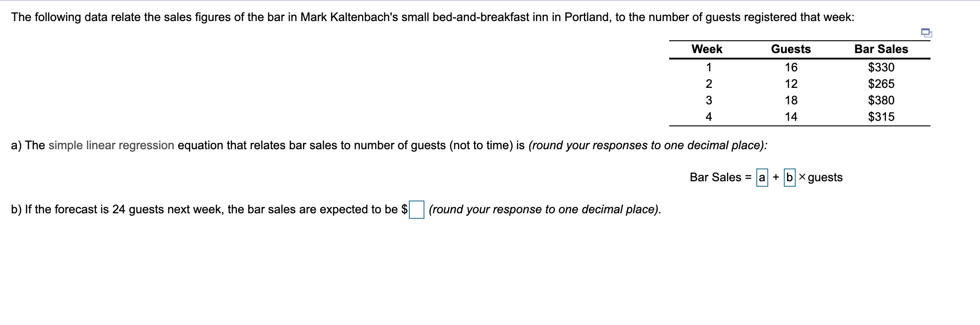The height and width of the screenshot is (325, 980).
Task: Select the $380 bar sales cell
Action: [x=881, y=100]
